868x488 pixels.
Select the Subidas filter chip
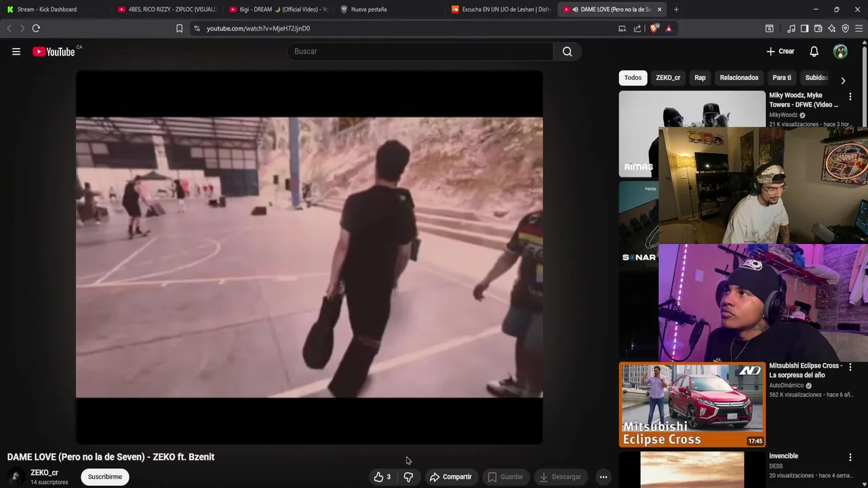coord(816,77)
